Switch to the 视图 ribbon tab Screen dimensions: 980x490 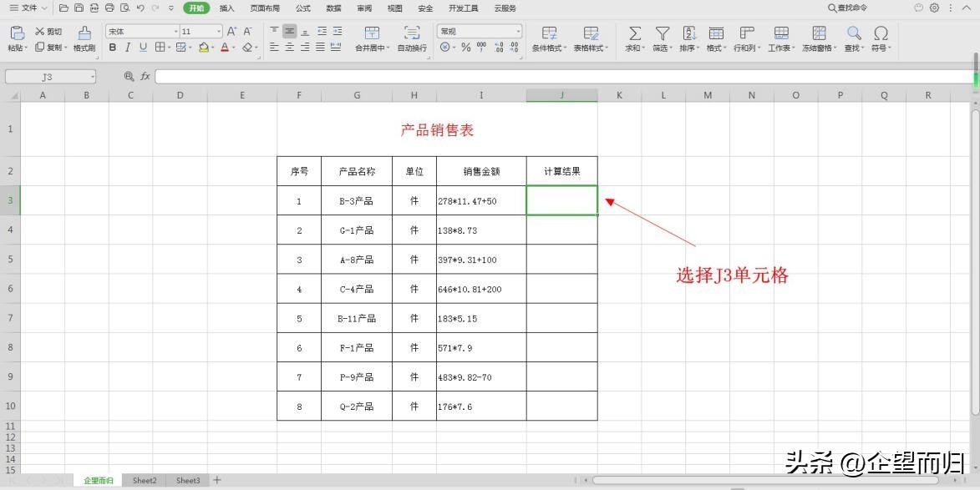coord(395,8)
